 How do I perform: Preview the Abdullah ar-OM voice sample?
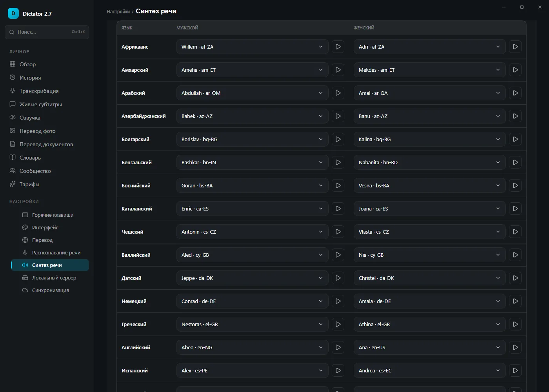coord(338,93)
